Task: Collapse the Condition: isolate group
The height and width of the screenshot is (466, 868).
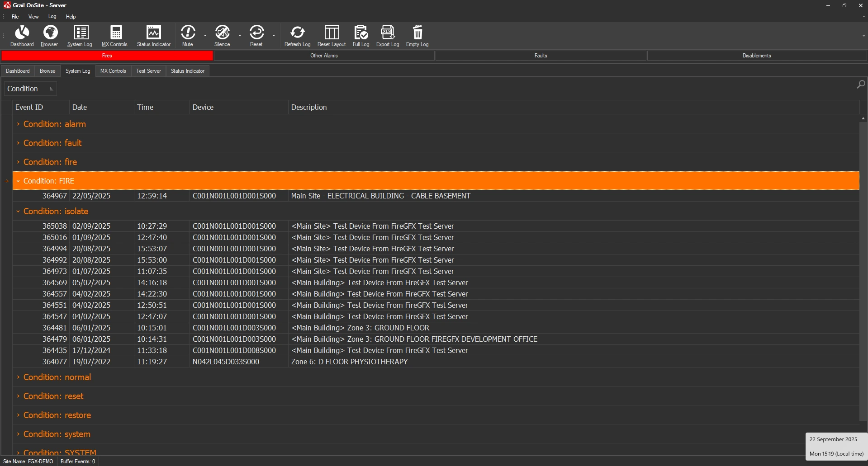Action: coord(18,211)
